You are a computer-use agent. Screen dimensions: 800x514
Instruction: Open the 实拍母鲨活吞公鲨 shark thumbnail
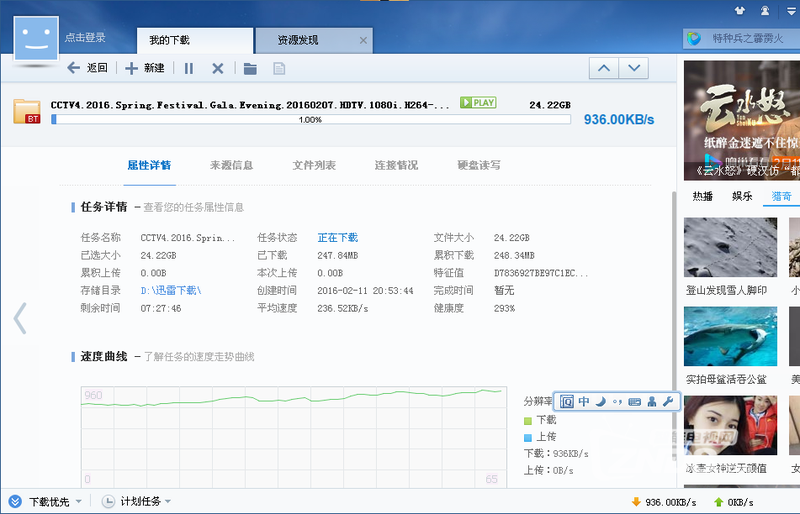pyautogui.click(x=731, y=336)
